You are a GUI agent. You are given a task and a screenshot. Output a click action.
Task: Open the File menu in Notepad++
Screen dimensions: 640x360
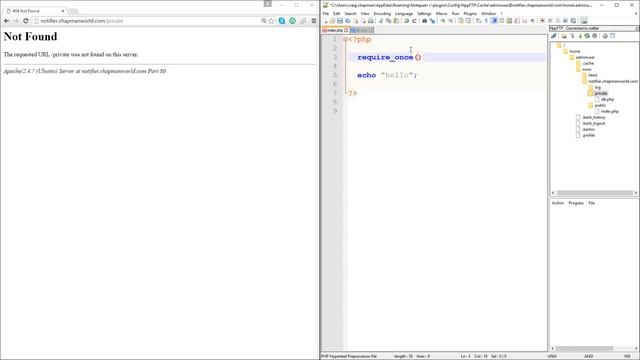[326, 13]
